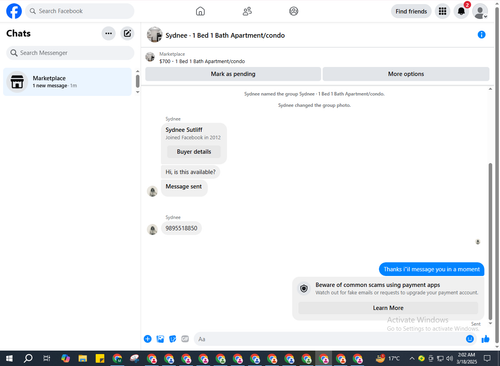This screenshot has width=500, height=366.
Task: Show hidden system tray icons
Action: (412, 359)
